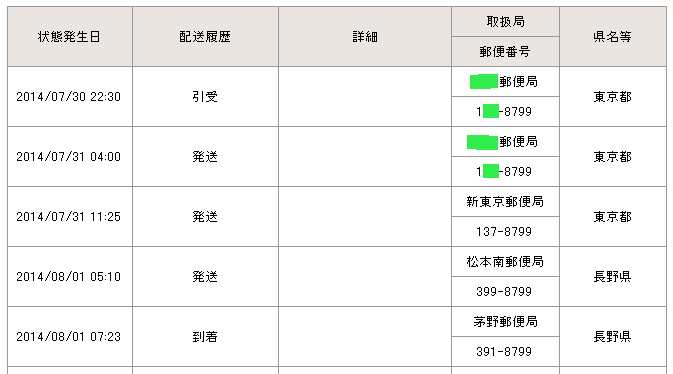Click the postal code 391-8799
Screen dimensions: 673x374
coord(505,352)
